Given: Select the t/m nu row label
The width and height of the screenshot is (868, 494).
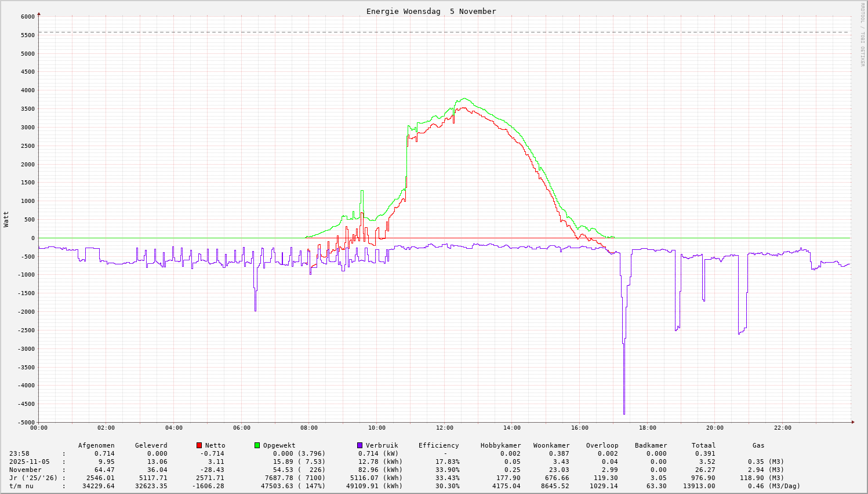Looking at the screenshot, I should tap(21, 486).
